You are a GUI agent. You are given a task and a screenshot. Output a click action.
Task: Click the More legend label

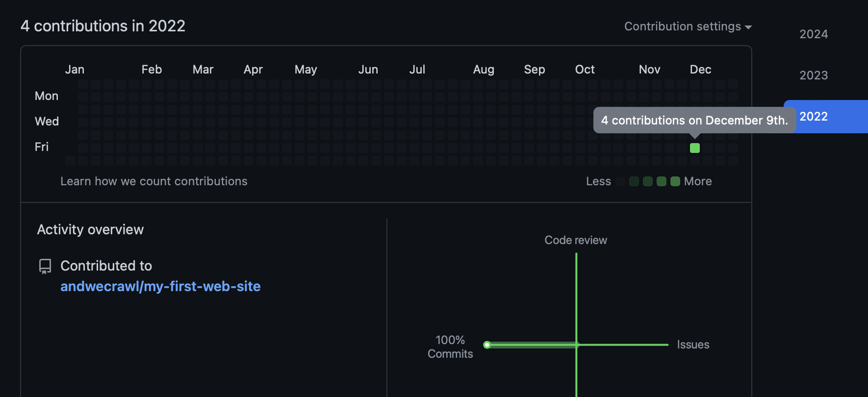click(698, 181)
